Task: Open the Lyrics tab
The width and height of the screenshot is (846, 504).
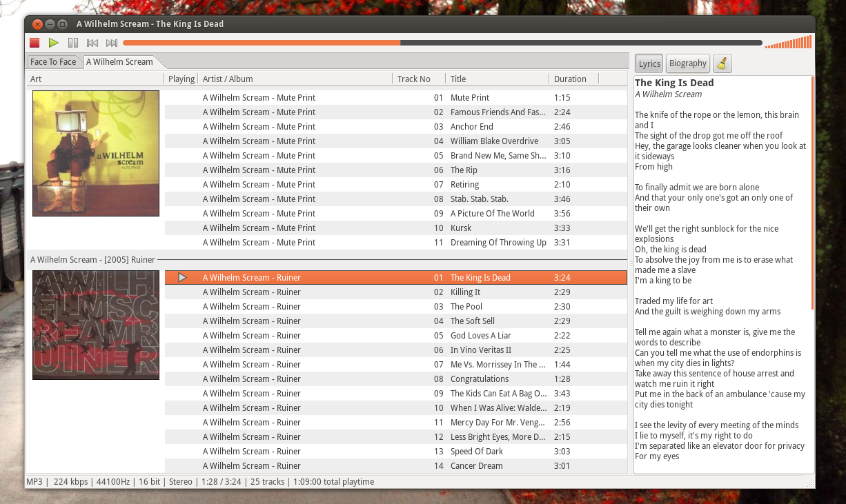Action: tap(649, 63)
